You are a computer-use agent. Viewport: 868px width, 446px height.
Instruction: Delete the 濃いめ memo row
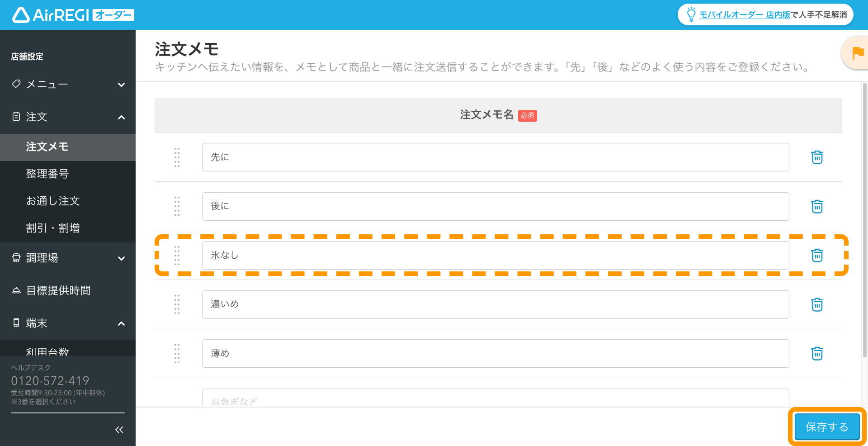(817, 304)
